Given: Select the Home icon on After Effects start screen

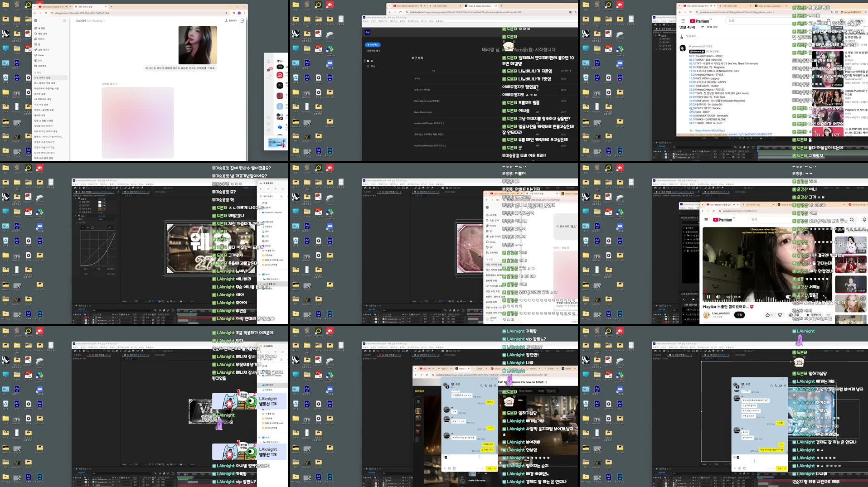Looking at the screenshot, I should tap(368, 61).
